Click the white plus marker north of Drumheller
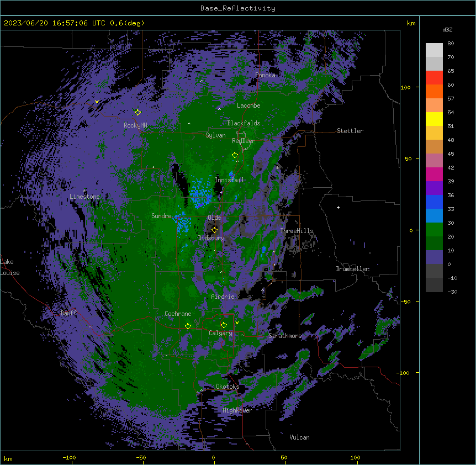Image resolution: width=476 pixels, height=465 pixels. pos(338,207)
